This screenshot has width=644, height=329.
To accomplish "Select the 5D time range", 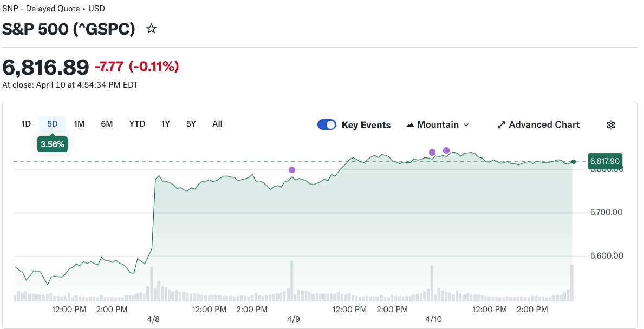I will point(53,124).
